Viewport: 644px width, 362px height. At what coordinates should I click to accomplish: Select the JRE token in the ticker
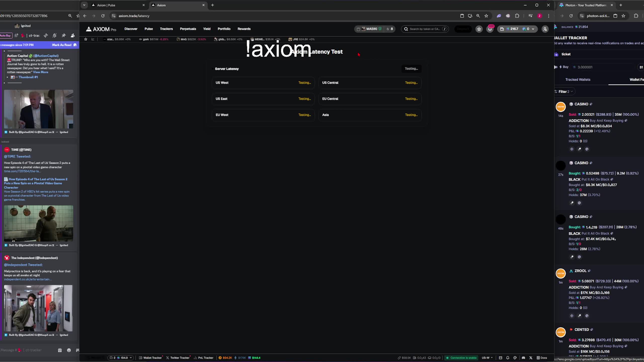point(301,39)
